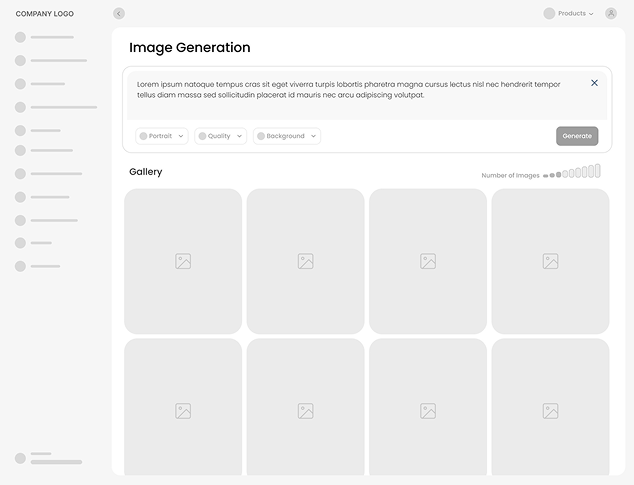Set Number of Images to the tallest bar
The height and width of the screenshot is (485, 634).
coord(597,171)
